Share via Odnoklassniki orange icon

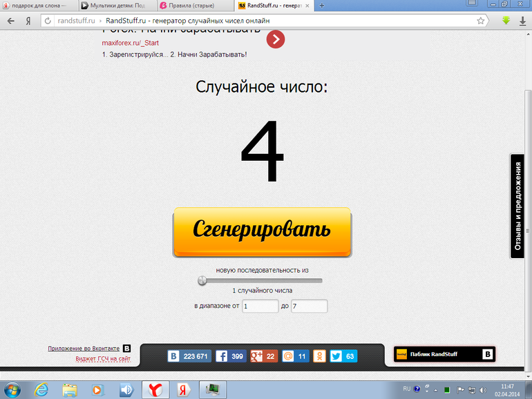pos(319,356)
